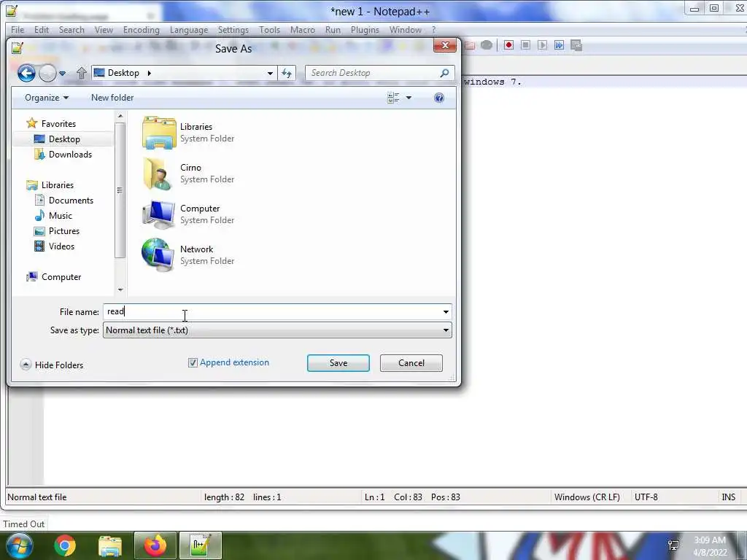Image resolution: width=747 pixels, height=560 pixels.
Task: Click the Cancel button
Action: 411,363
